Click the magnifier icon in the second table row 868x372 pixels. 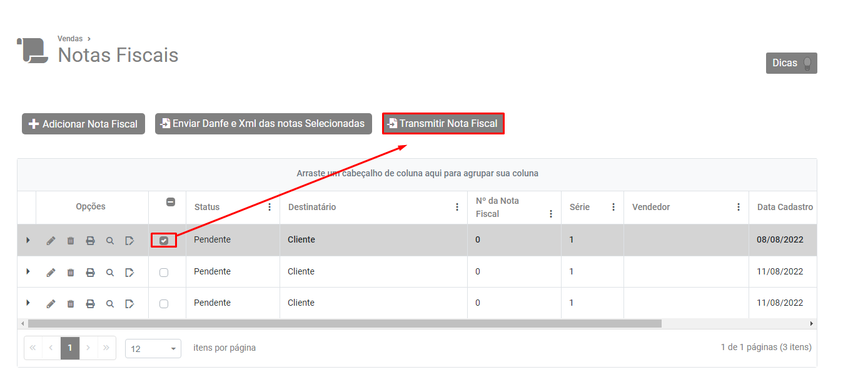click(110, 273)
